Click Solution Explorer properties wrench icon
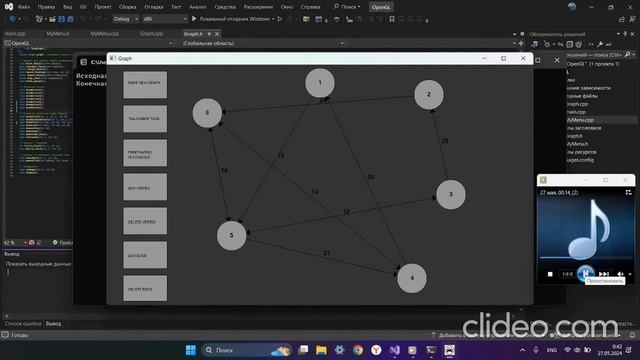 600,44
